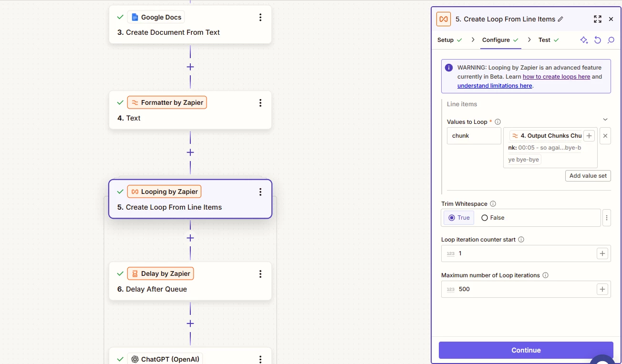622x364 pixels.
Task: Click the Loop iteration counter start field
Action: (x=526, y=253)
